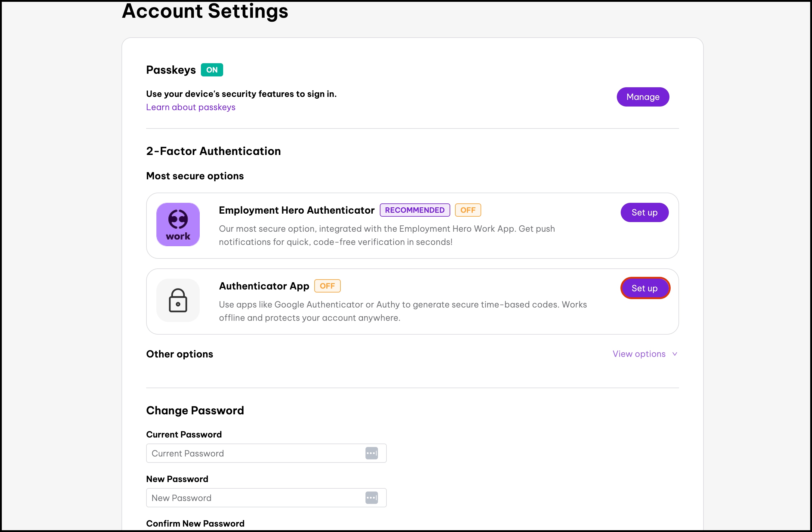
Task: Click the padlock Authenticator App icon
Action: click(178, 300)
